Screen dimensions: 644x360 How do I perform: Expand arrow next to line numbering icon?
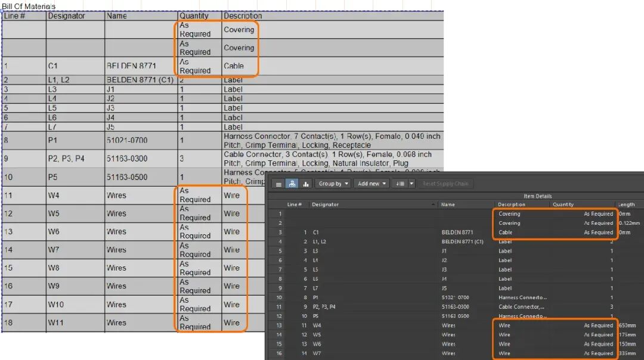(x=411, y=184)
